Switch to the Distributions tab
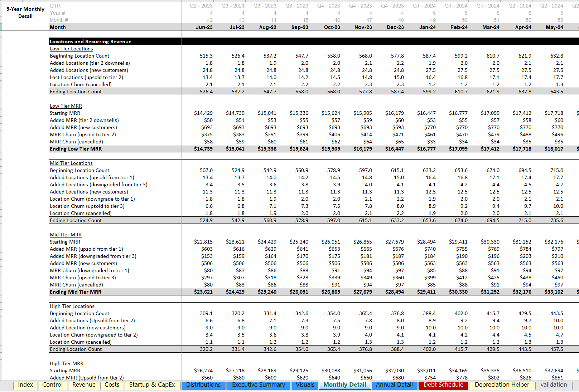579x392 pixels. point(203,385)
